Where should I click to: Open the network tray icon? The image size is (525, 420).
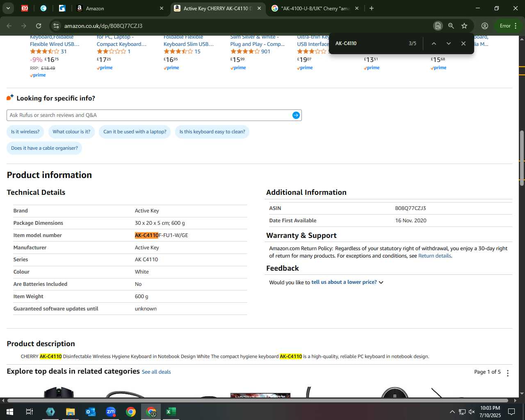click(462, 412)
